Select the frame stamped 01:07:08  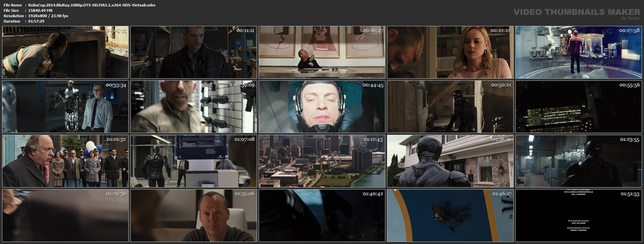click(194, 161)
